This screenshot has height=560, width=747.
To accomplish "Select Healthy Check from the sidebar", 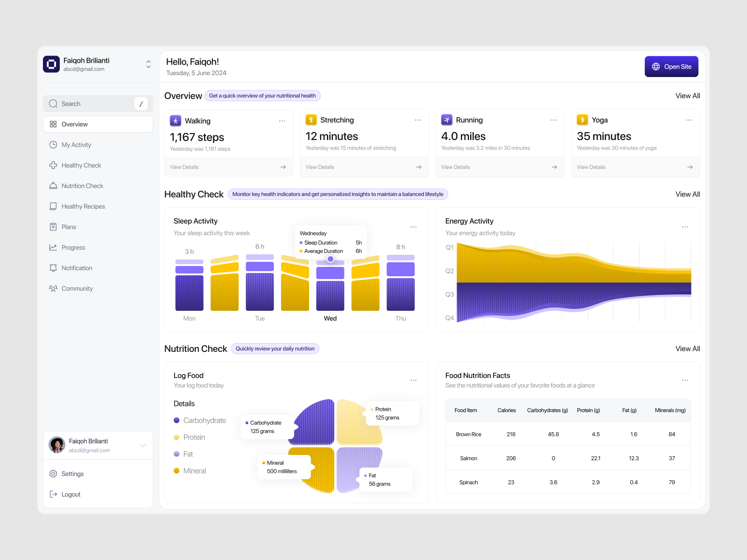I will point(81,165).
